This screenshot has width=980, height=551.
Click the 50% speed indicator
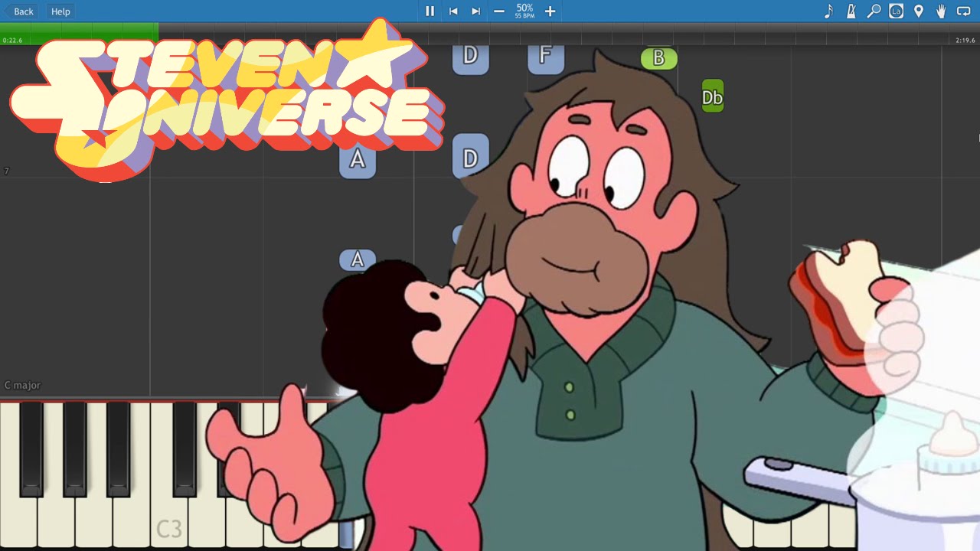(524, 11)
